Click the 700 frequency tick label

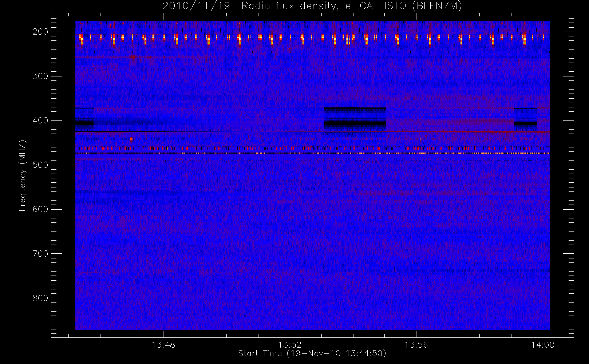point(40,254)
